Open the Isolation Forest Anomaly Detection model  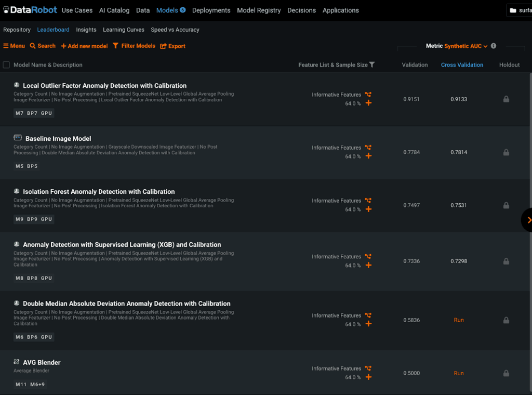(x=99, y=191)
